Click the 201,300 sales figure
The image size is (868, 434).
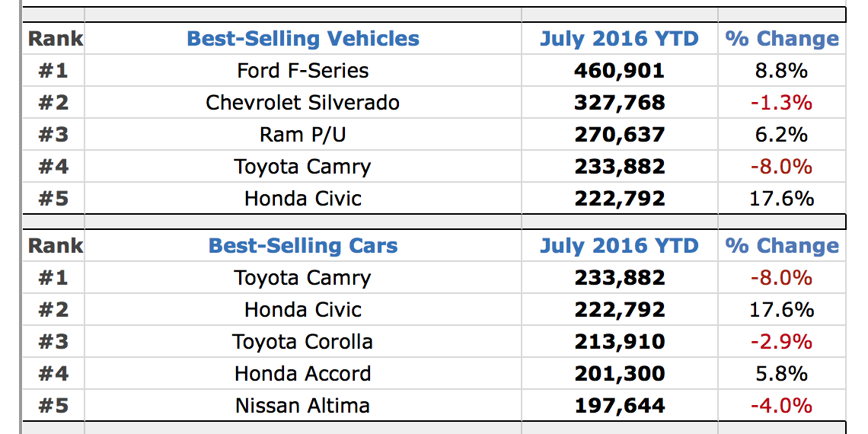(x=619, y=374)
